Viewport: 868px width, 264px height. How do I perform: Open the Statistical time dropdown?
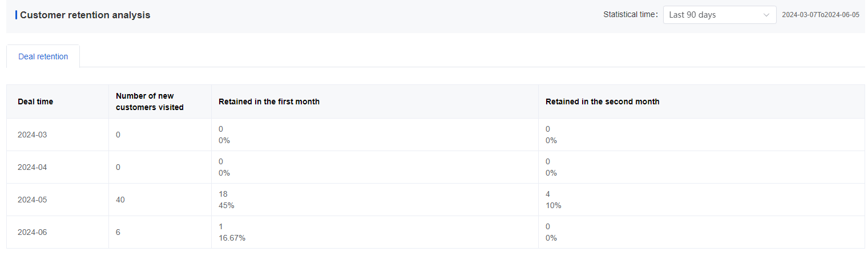pos(719,15)
